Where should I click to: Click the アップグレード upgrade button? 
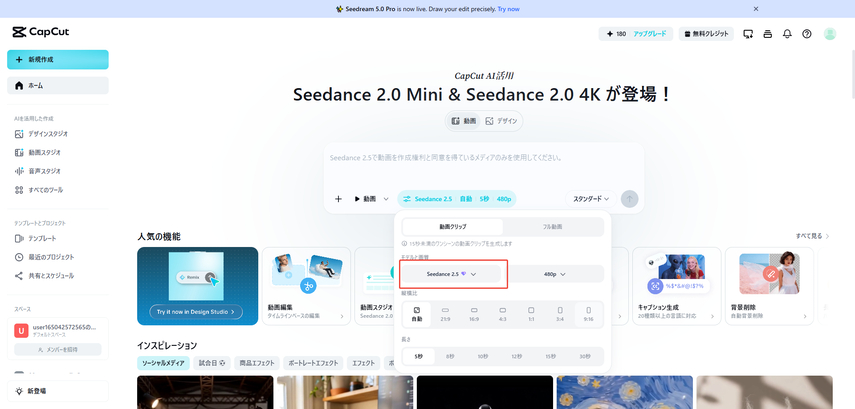652,34
